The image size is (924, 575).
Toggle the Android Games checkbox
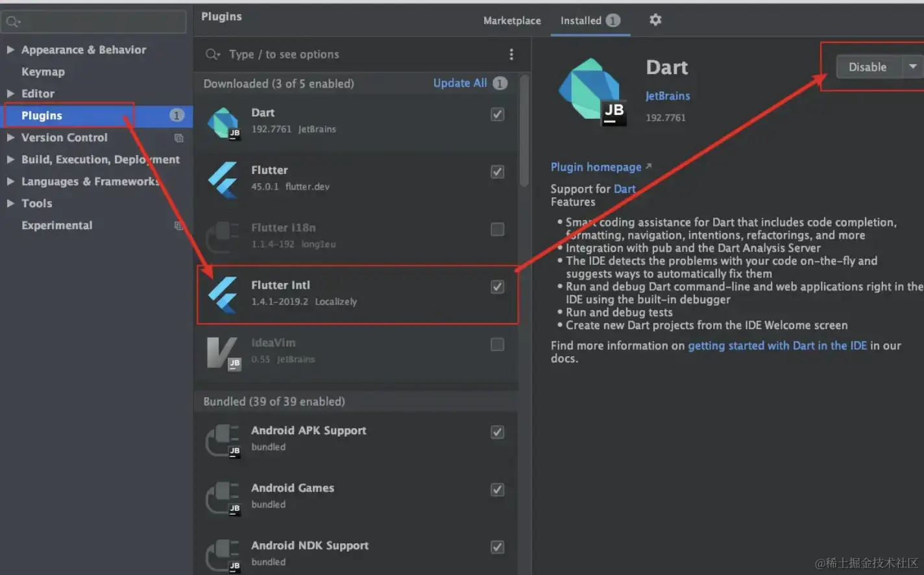point(497,490)
